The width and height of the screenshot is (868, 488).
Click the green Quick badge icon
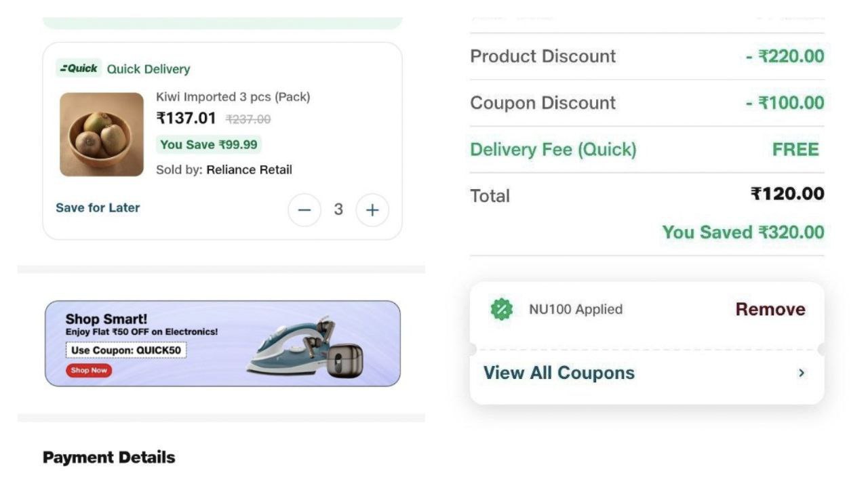pos(79,68)
